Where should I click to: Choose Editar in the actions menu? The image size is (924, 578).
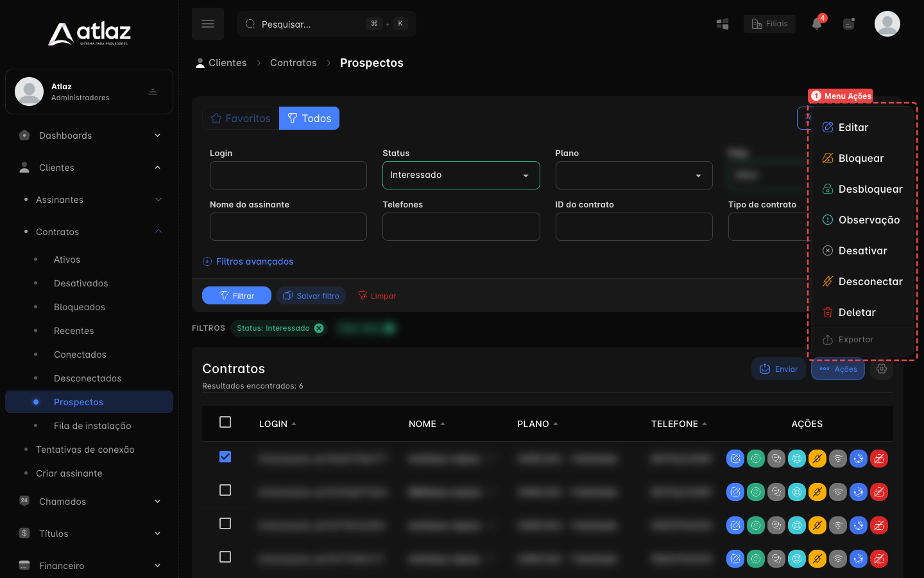point(862,127)
